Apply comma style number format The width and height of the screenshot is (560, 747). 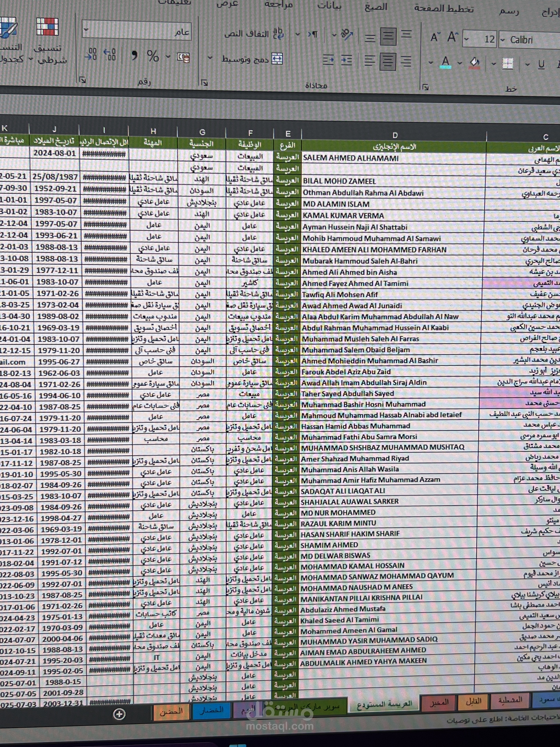[134, 55]
